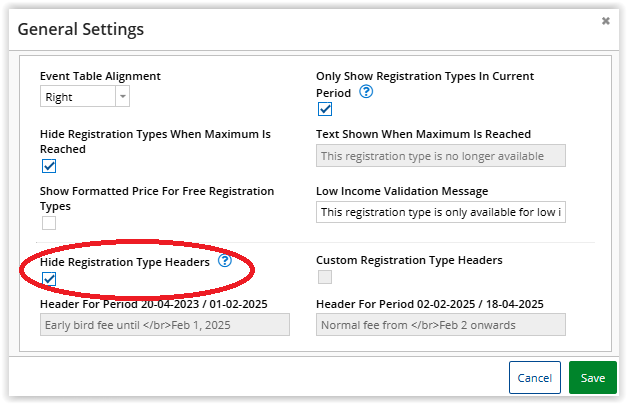Viewport: 627px width, 404px height.
Task: Enable Show Formatted Price For Free Registration Types
Action: pos(48,223)
